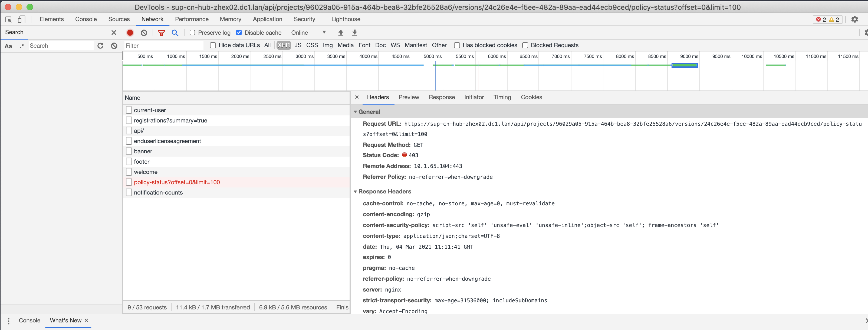Image resolution: width=868 pixels, height=330 pixels.
Task: Click the inspect element picker icon
Action: (x=9, y=20)
